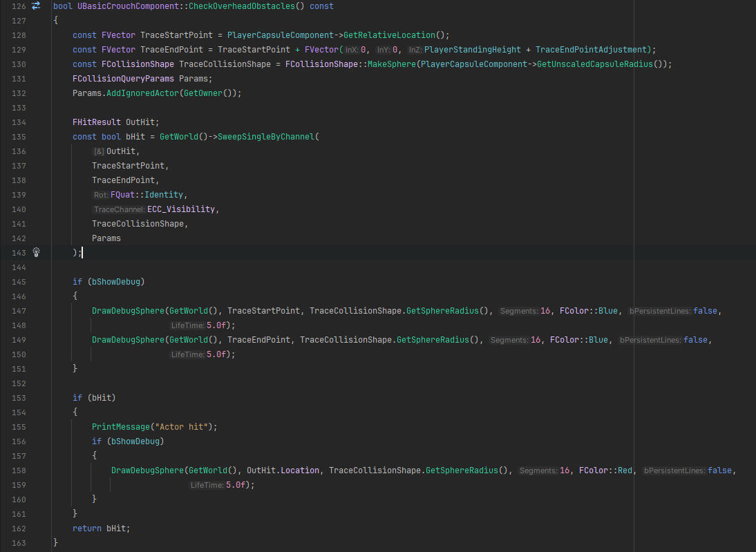Click the navigate-to-declaration gutter icon at line 126
The image size is (756, 552).
coord(37,6)
